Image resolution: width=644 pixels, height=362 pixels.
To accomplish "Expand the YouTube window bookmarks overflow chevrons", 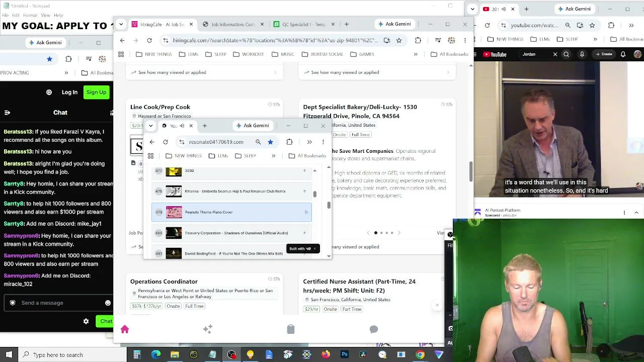I will coord(595,39).
